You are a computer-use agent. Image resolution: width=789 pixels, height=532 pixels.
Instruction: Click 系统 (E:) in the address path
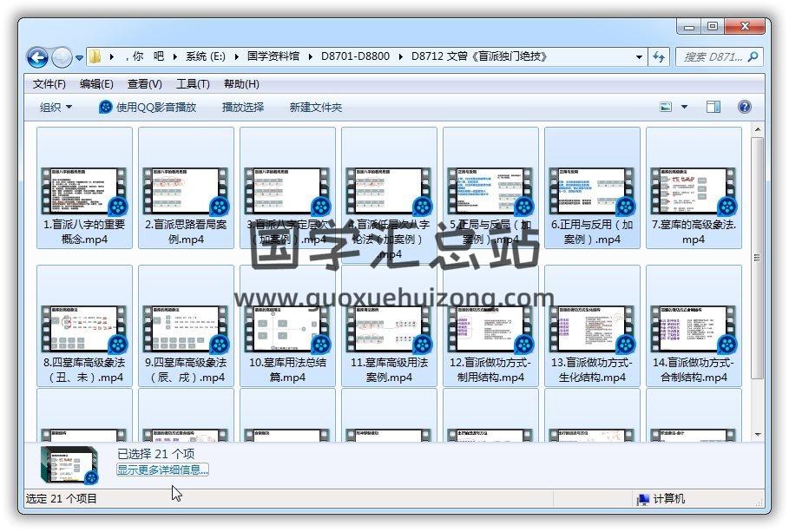(206, 56)
